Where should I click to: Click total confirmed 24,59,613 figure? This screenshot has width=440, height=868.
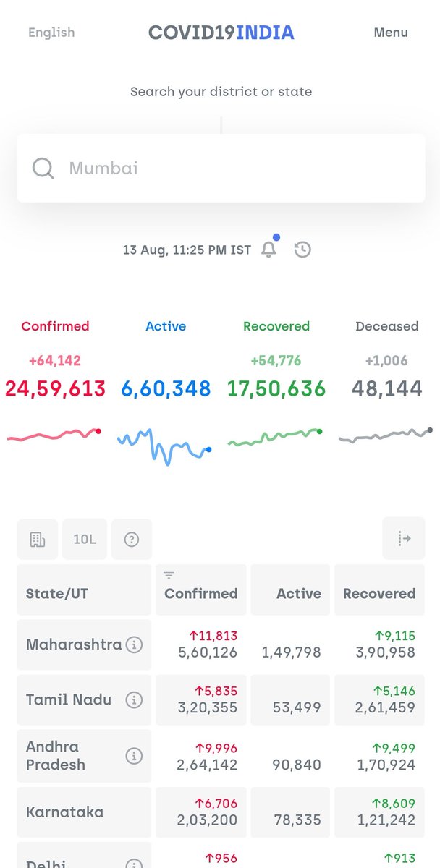pyautogui.click(x=55, y=388)
